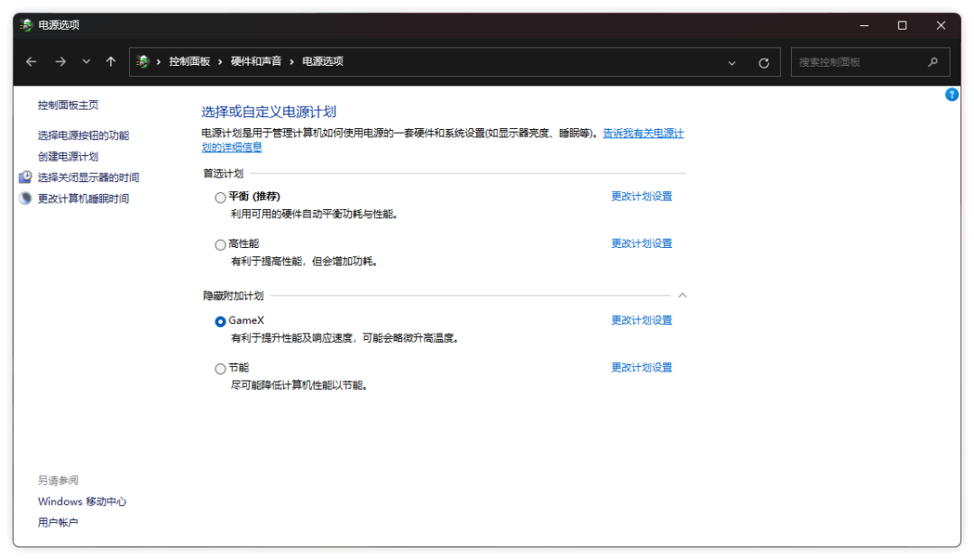Click the monitor icon beside 选择关闭显示器的时间
Viewport: 974px width, 560px height.
coord(25,178)
